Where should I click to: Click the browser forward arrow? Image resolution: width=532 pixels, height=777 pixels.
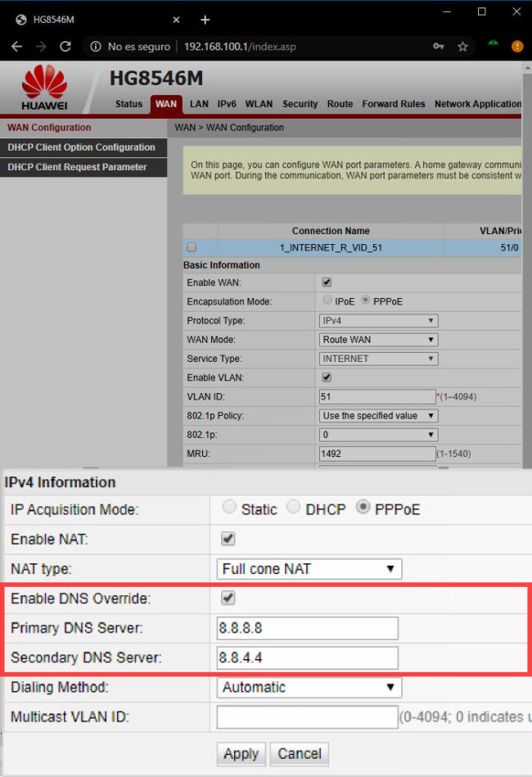[41, 47]
